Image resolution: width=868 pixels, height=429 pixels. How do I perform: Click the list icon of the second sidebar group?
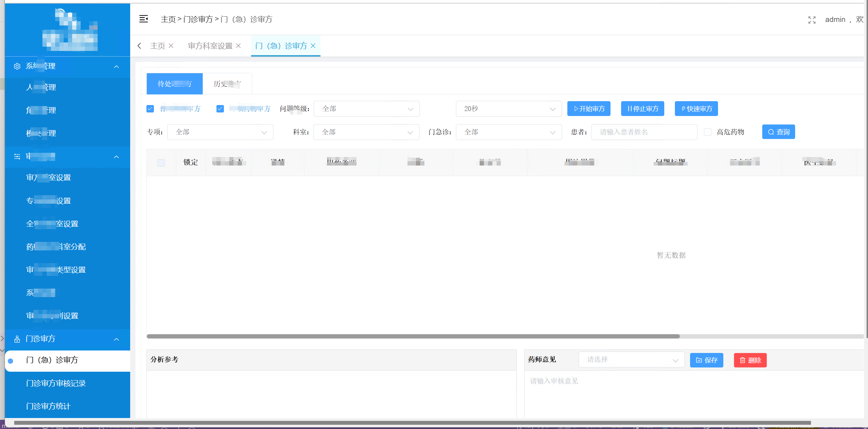coord(17,156)
